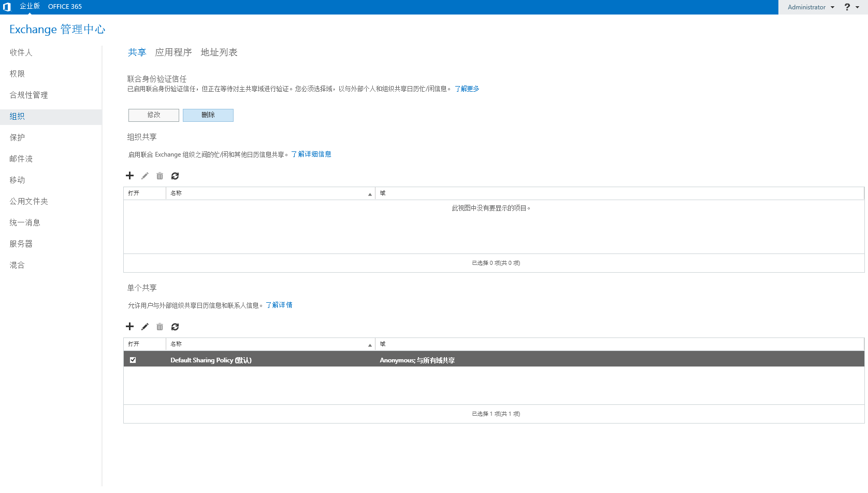Open the 了解更多 link
Image resolution: width=868 pixels, height=493 pixels.
[467, 89]
